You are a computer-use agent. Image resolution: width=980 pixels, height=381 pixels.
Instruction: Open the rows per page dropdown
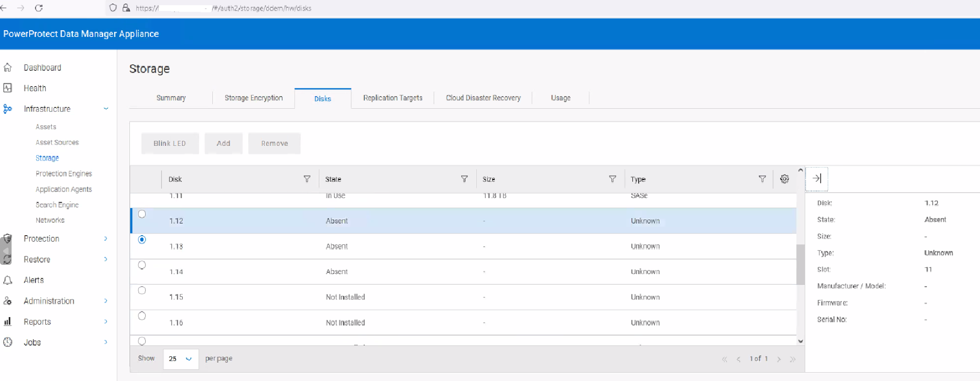tap(181, 359)
